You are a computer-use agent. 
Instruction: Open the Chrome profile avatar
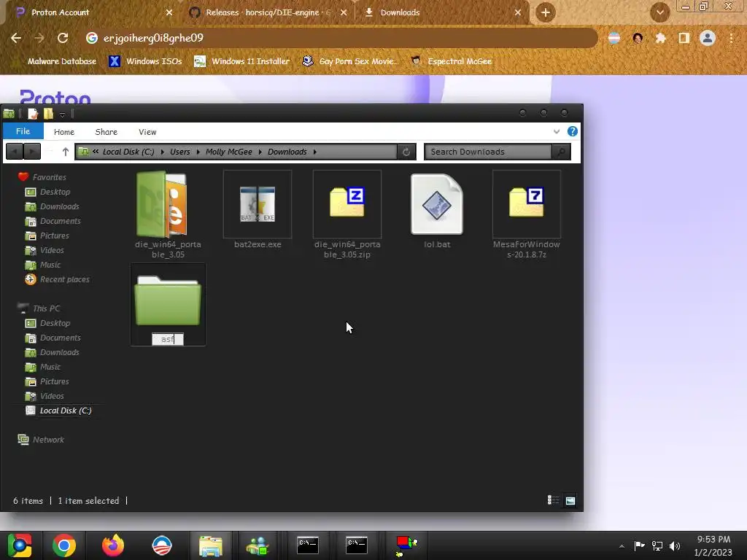(708, 38)
